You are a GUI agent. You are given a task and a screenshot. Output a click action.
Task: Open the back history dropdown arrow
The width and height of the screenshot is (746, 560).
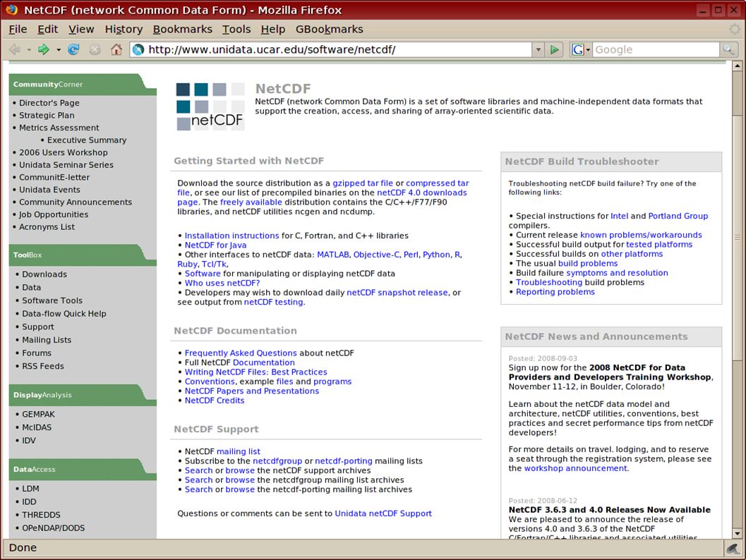point(28,49)
